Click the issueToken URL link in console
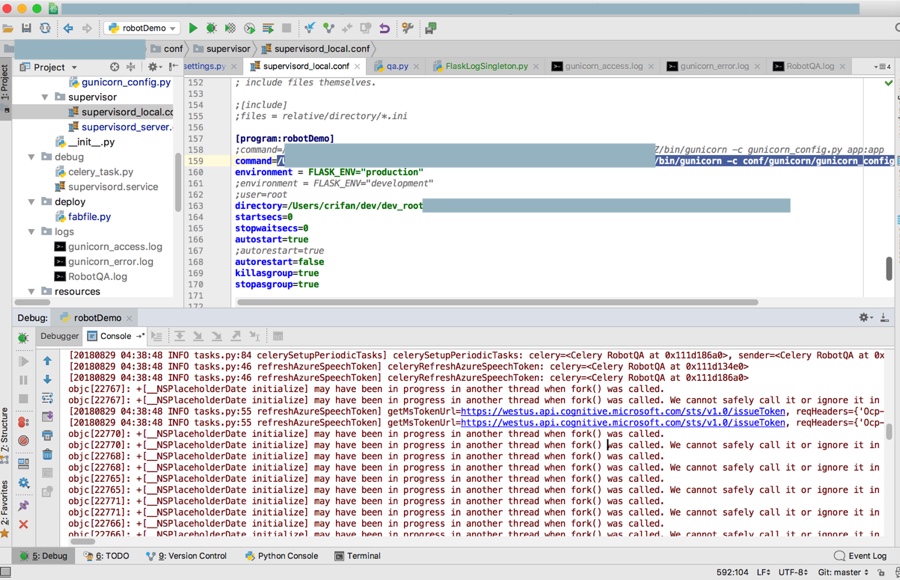The height and width of the screenshot is (580, 900). point(623,411)
